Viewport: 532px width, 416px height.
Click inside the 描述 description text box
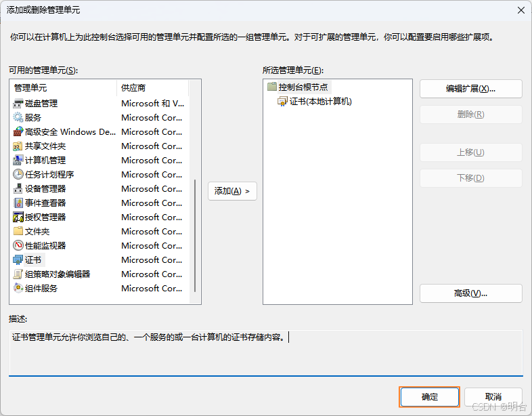[x=266, y=352]
